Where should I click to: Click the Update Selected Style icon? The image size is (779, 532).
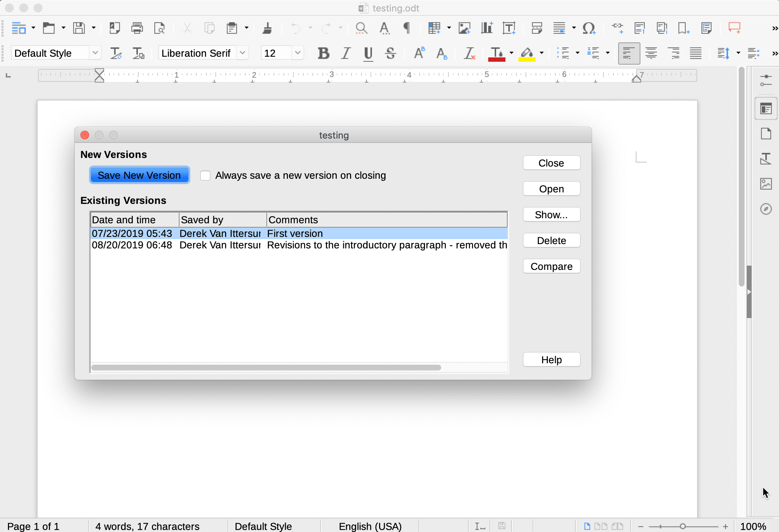116,53
